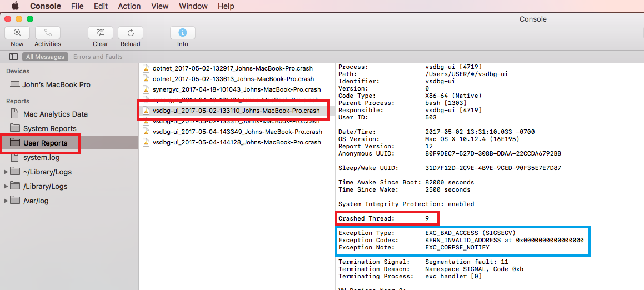
Task: Open synergyc_2017-04-18-101043 crash report
Action: pyautogui.click(x=237, y=89)
